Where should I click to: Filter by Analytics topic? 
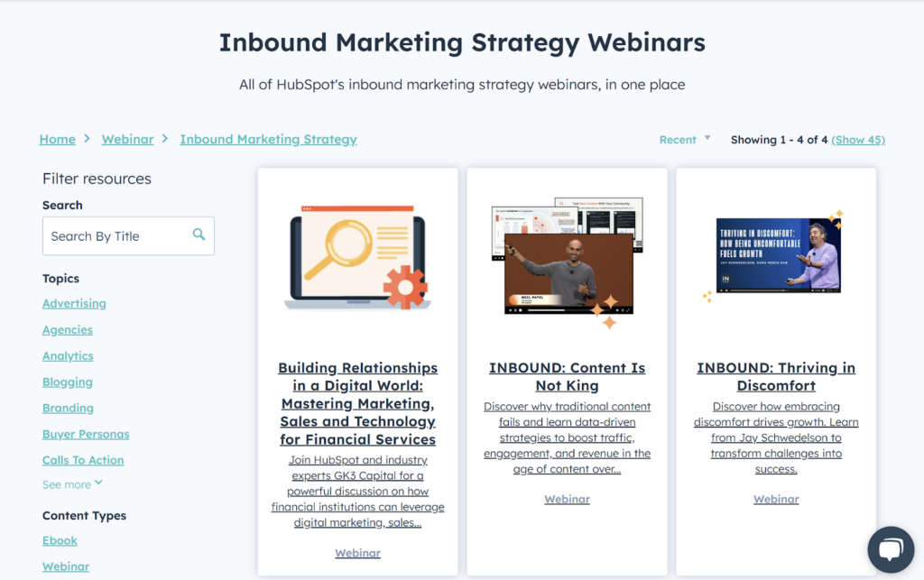[68, 355]
